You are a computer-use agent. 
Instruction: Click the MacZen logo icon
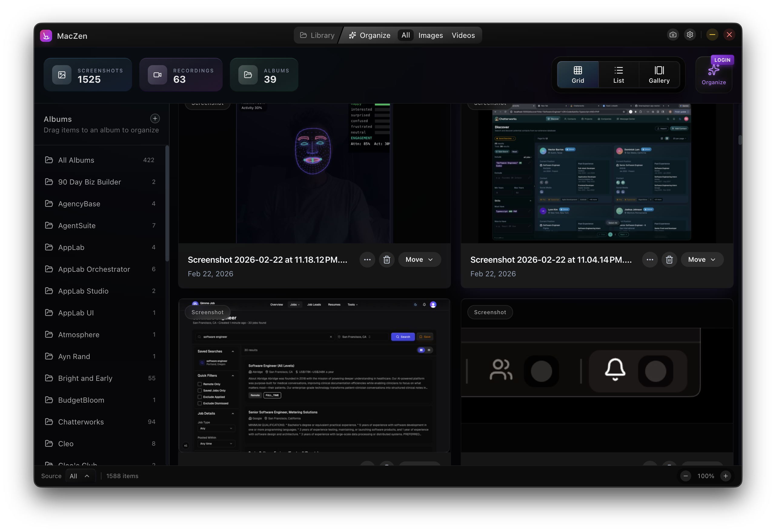tap(46, 36)
